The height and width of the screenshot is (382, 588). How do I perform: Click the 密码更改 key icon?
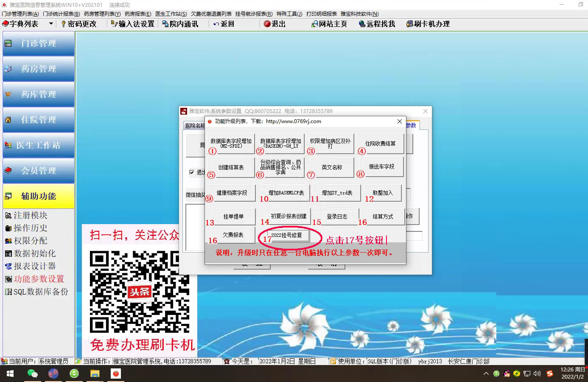(64, 24)
